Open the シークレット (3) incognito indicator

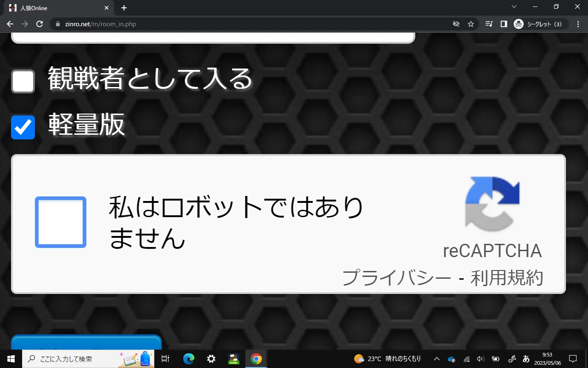pos(540,24)
